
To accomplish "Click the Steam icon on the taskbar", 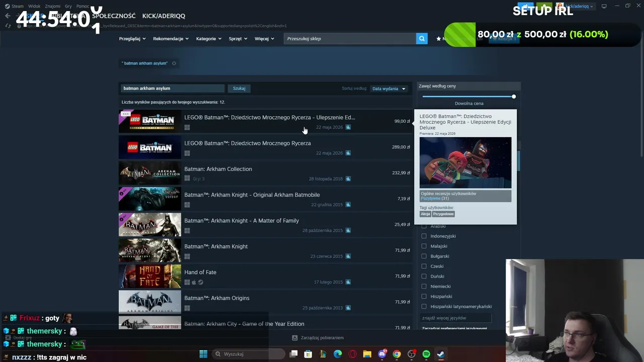I will pos(440,354).
